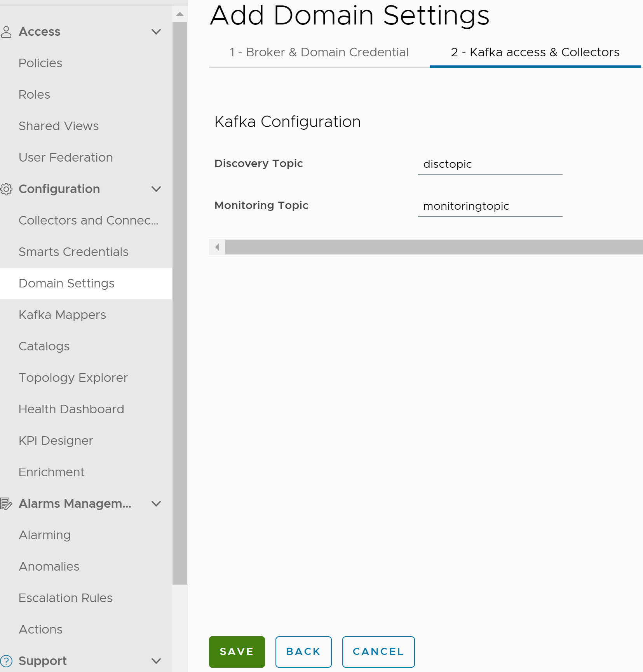
Task: Select Domain Settings menu item
Action: click(86, 284)
